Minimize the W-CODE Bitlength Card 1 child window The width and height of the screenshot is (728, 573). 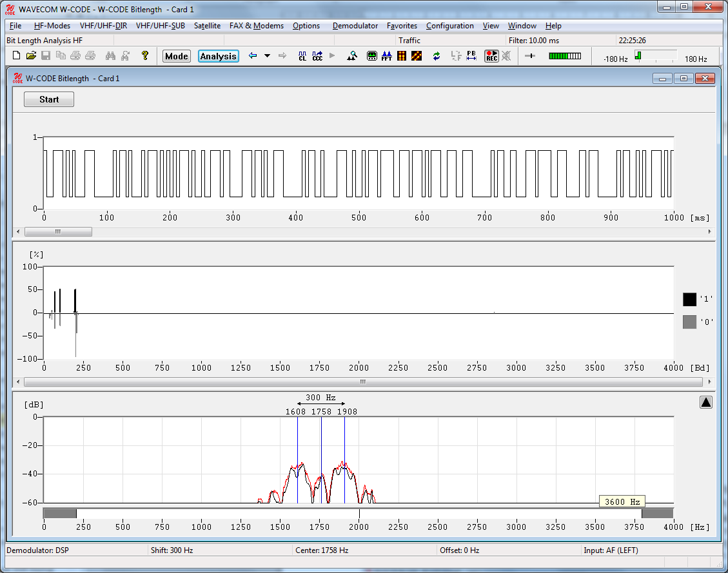(x=662, y=79)
